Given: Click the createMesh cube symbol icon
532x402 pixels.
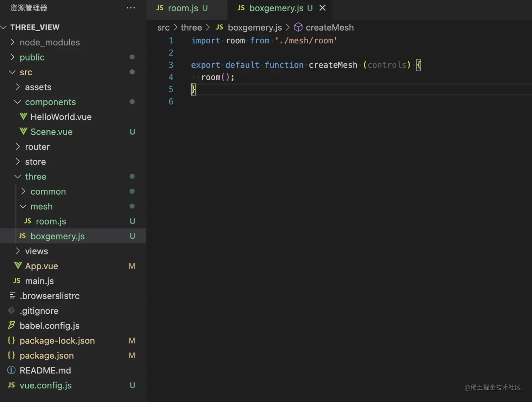Looking at the screenshot, I should 298,27.
